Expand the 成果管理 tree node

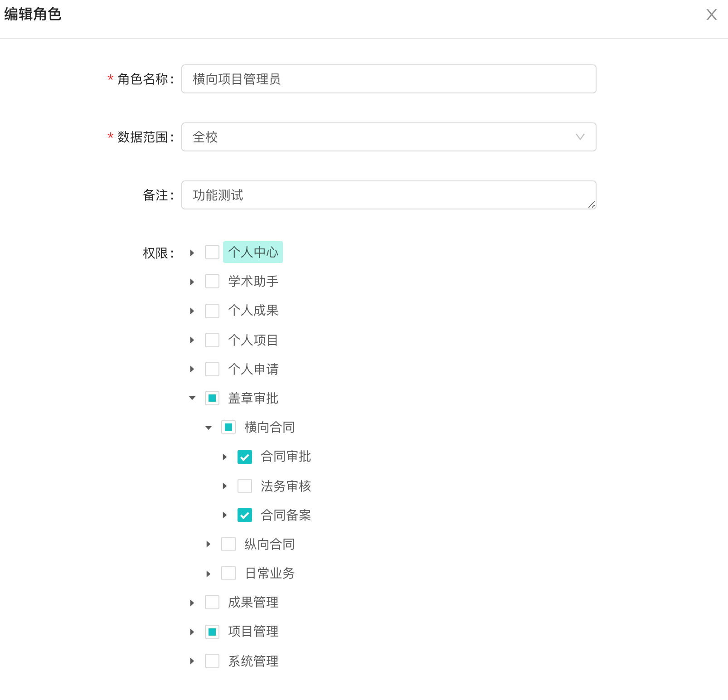pos(192,603)
